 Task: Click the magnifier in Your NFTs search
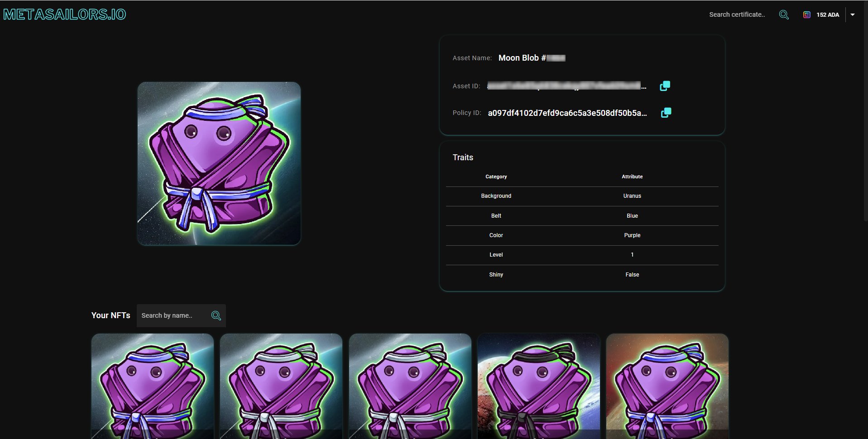point(216,316)
